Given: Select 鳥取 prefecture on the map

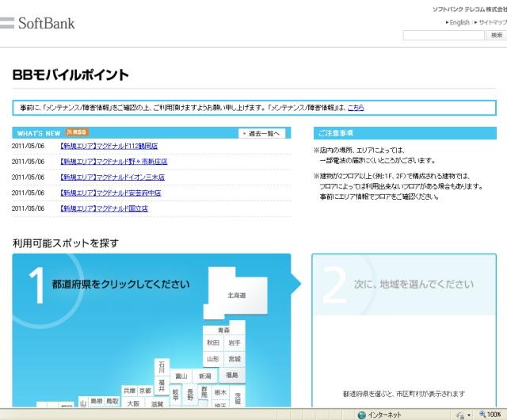Looking at the screenshot, I should click(112, 401).
